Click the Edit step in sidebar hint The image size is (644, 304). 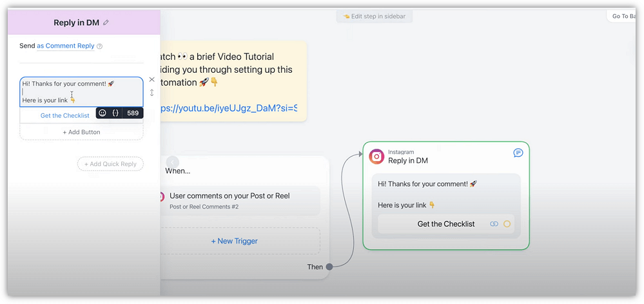(374, 16)
